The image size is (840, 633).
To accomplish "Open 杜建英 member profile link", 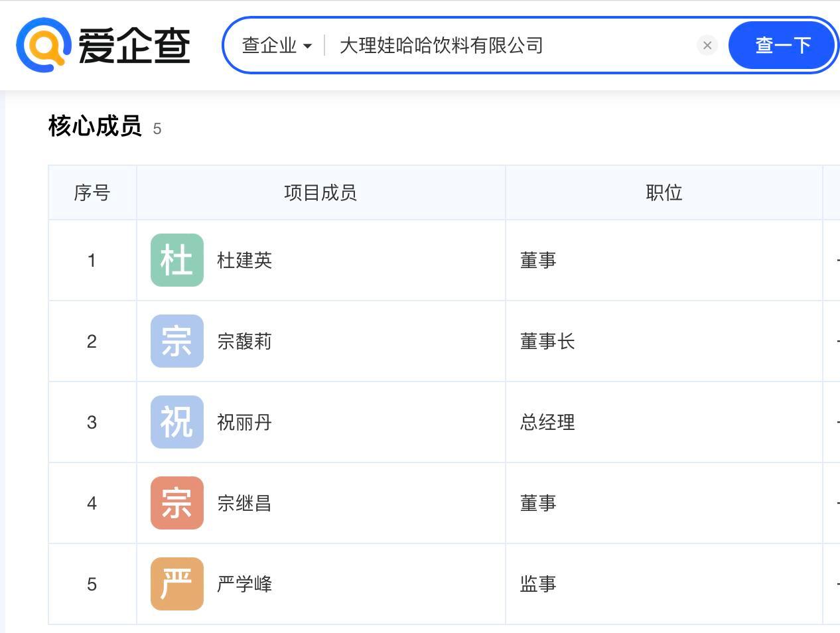I will [x=245, y=260].
